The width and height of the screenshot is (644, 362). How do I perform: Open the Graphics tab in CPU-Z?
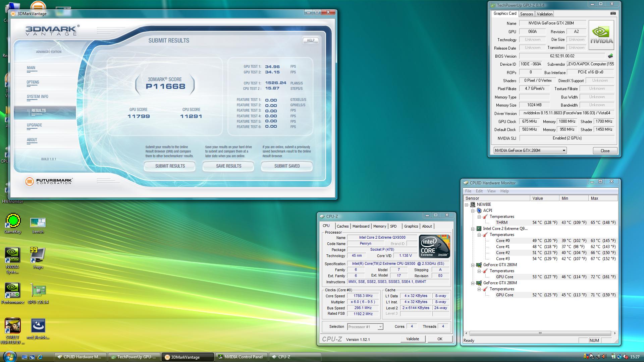tap(411, 226)
